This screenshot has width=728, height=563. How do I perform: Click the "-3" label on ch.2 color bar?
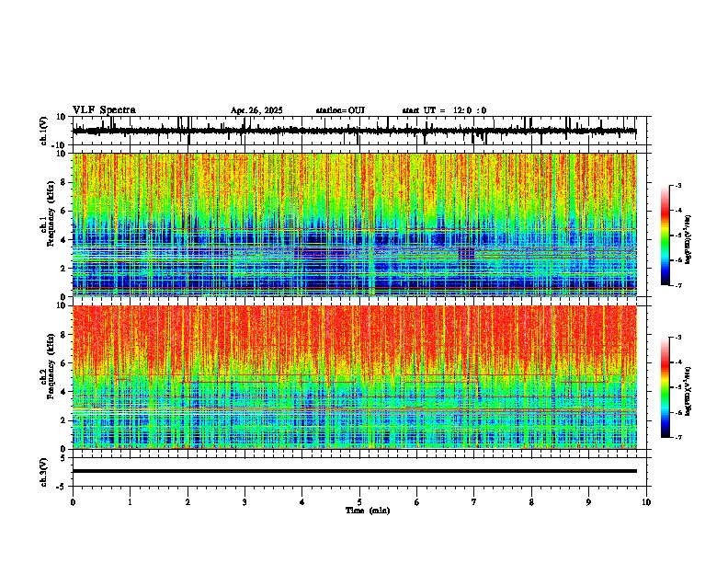[677, 338]
